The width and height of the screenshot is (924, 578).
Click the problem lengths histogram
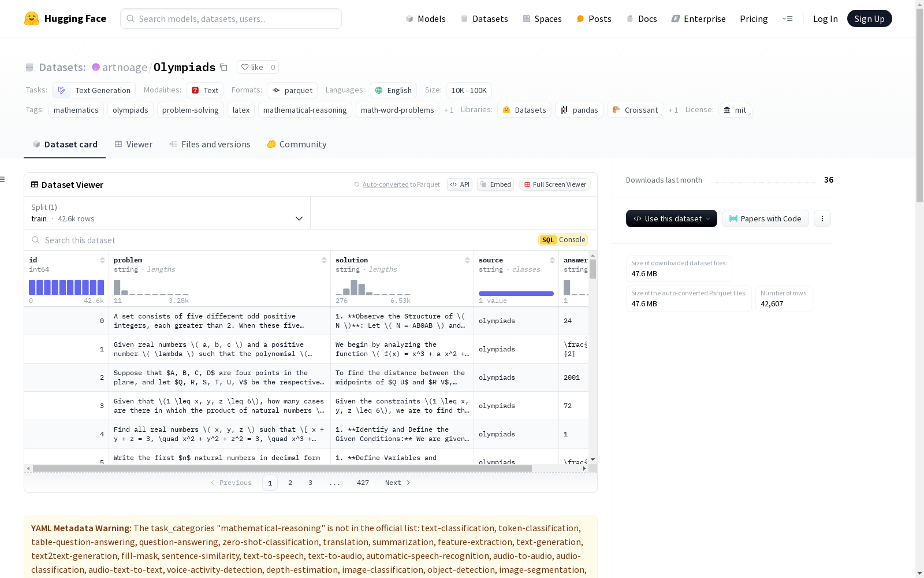click(x=151, y=287)
